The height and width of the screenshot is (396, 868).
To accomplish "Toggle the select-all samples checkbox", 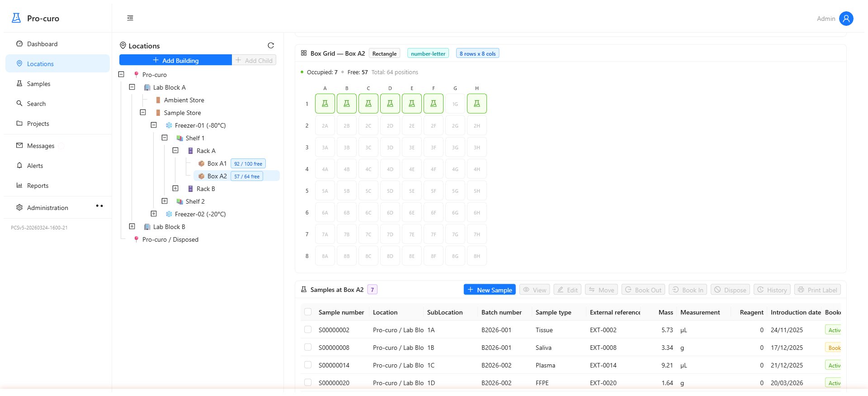I will pyautogui.click(x=308, y=312).
